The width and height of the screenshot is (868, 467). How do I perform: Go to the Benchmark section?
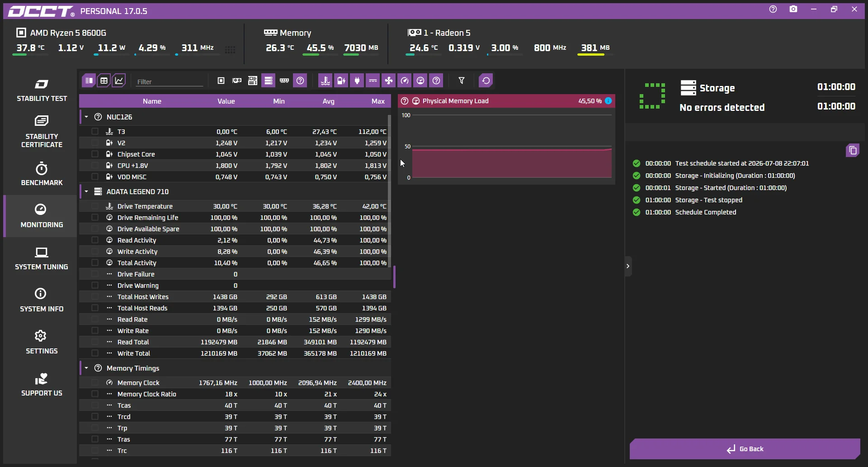pos(42,174)
